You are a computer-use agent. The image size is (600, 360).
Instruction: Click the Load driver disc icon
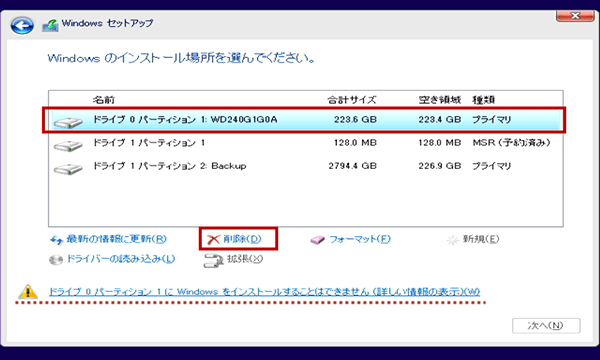coord(56,260)
